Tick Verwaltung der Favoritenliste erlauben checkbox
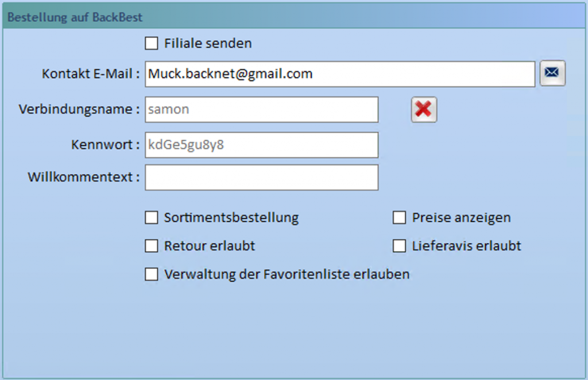The height and width of the screenshot is (380, 588). (x=152, y=274)
